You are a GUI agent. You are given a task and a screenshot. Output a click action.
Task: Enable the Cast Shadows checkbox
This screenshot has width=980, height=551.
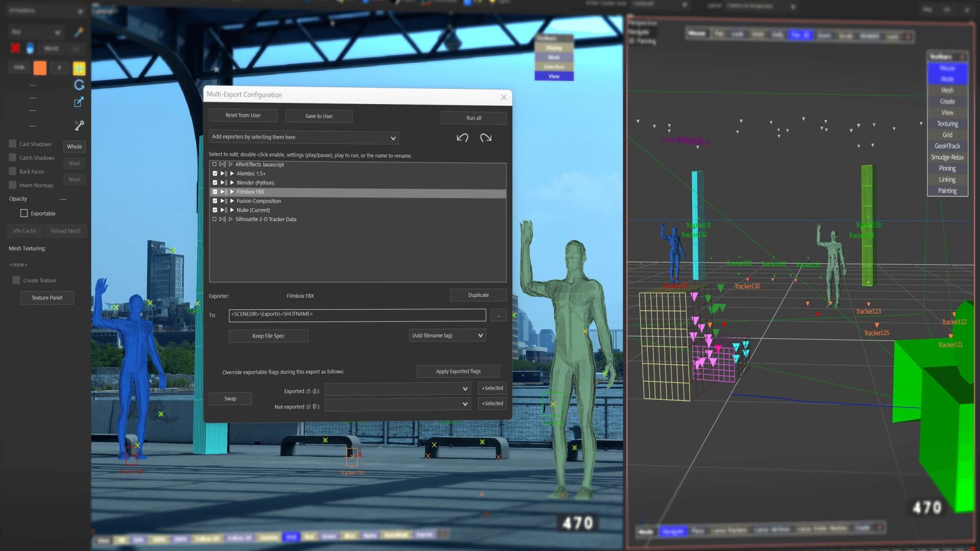click(13, 143)
